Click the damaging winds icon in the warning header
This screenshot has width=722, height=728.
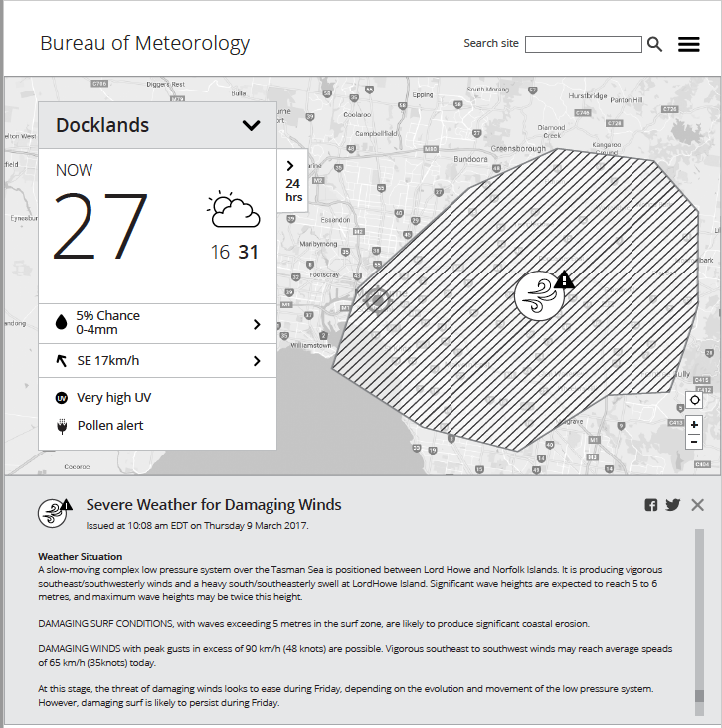coord(53,513)
